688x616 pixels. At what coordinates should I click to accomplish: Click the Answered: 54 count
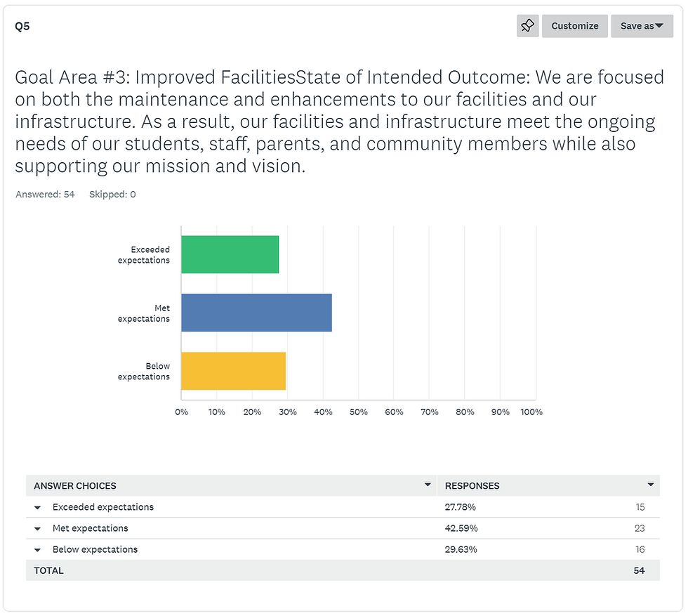(x=45, y=195)
